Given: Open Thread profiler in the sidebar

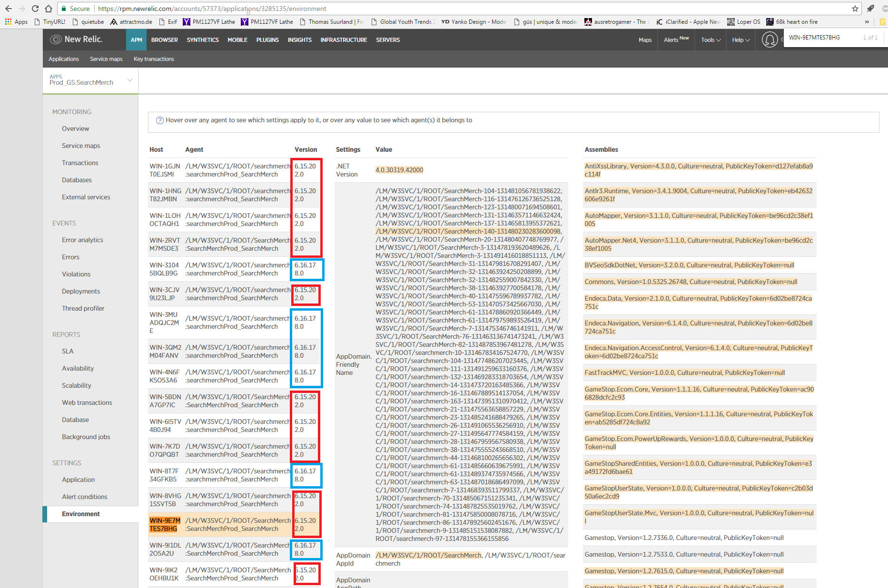Looking at the screenshot, I should [83, 308].
